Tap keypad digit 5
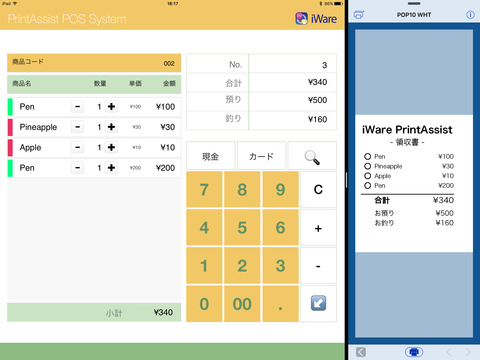Screen dimensions: 480x360 (242, 228)
